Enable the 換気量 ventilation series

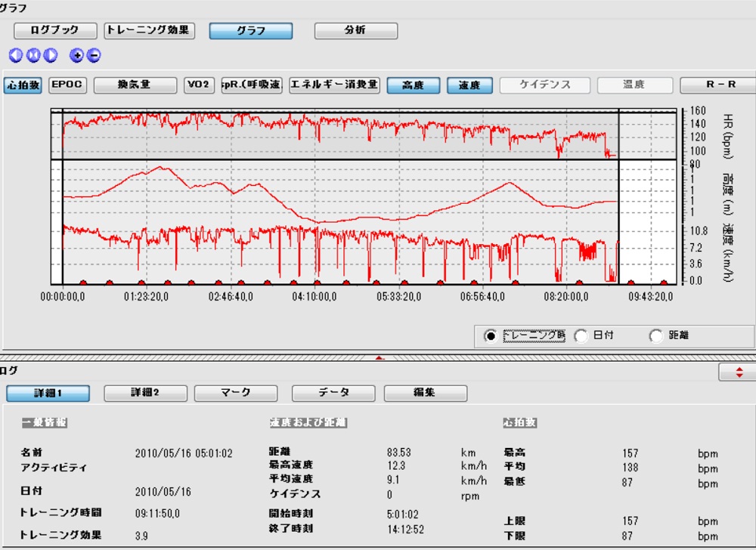pyautogui.click(x=135, y=85)
